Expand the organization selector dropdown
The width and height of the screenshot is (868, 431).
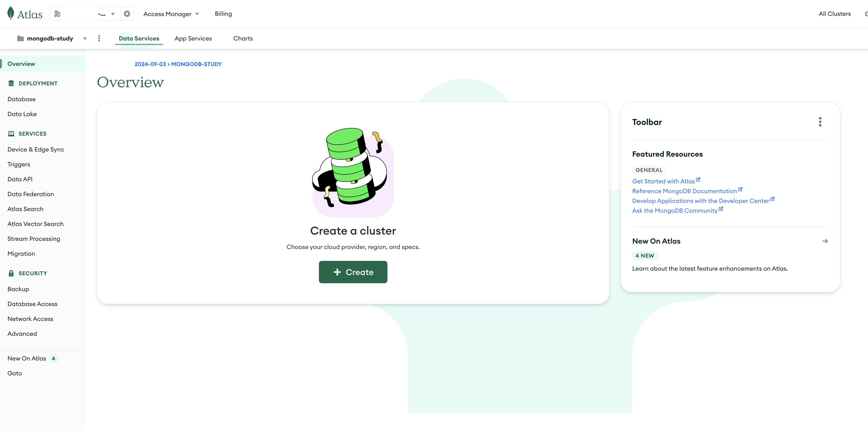(113, 14)
